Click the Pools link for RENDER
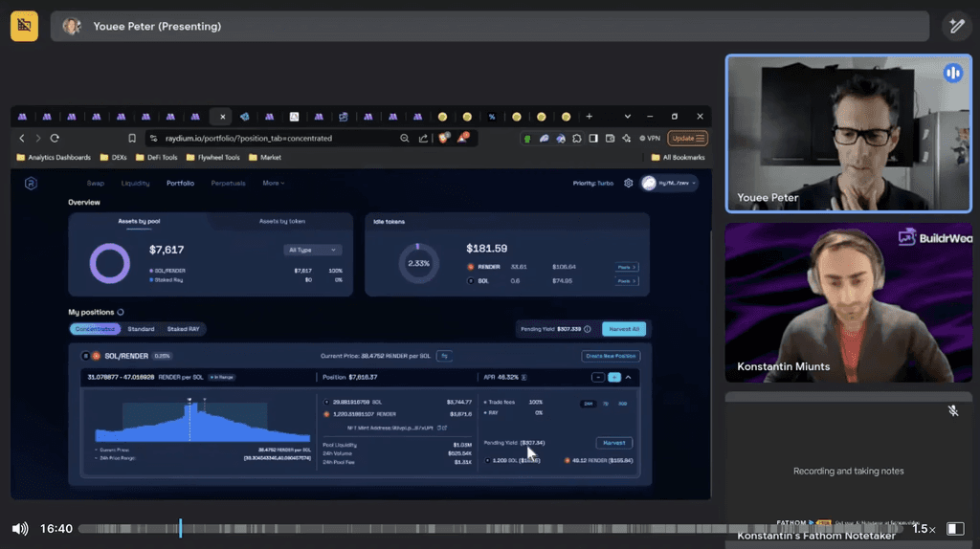 coord(626,267)
